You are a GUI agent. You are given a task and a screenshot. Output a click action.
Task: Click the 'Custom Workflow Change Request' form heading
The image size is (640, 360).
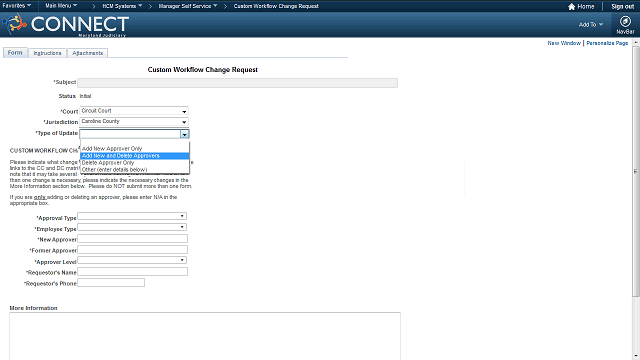coord(202,70)
